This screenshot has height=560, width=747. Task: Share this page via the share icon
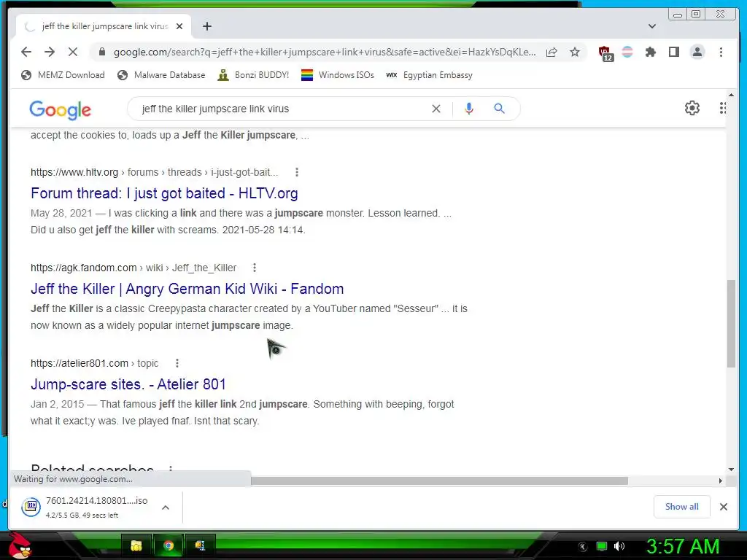[x=551, y=52]
